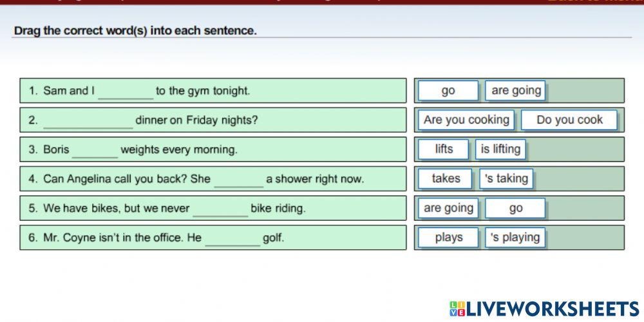The width and height of the screenshot is (644, 322).
Task: Choose the ''s taking' word tile
Action: tap(506, 178)
